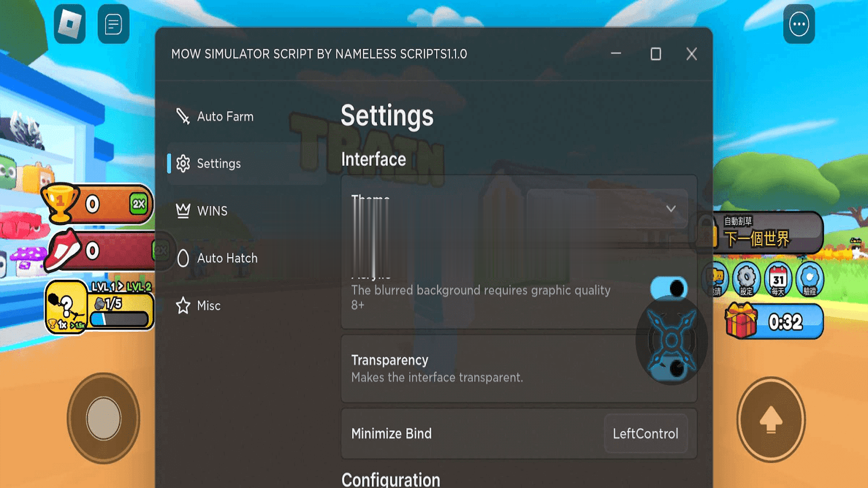
Task: Change the LeftControl minimize keybind
Action: (646, 434)
